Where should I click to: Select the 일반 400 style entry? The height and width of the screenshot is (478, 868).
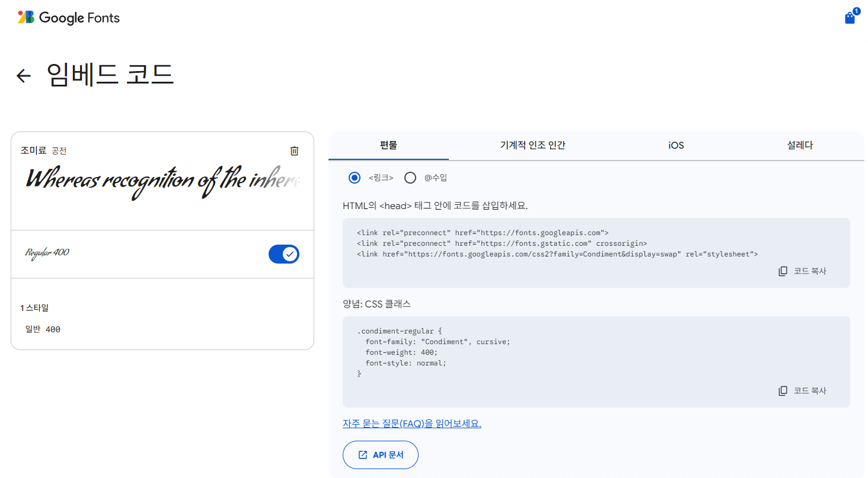point(43,329)
